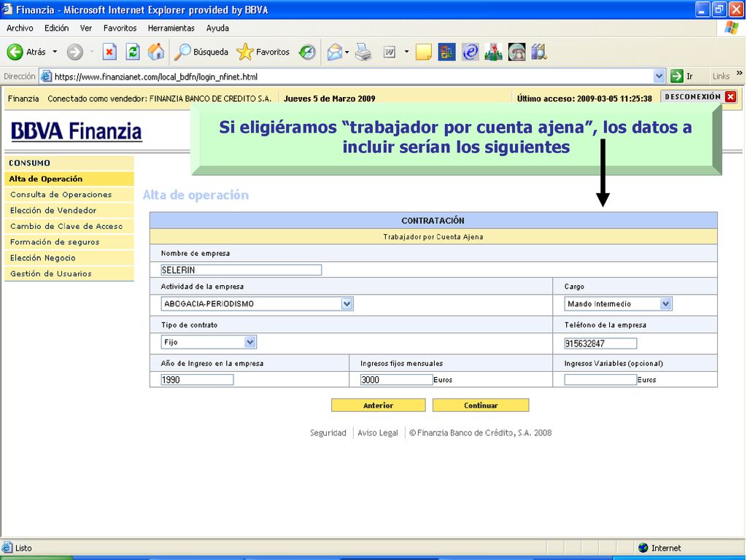The height and width of the screenshot is (560, 747).
Task: Click Ingresos fijos mensuales field
Action: [396, 379]
